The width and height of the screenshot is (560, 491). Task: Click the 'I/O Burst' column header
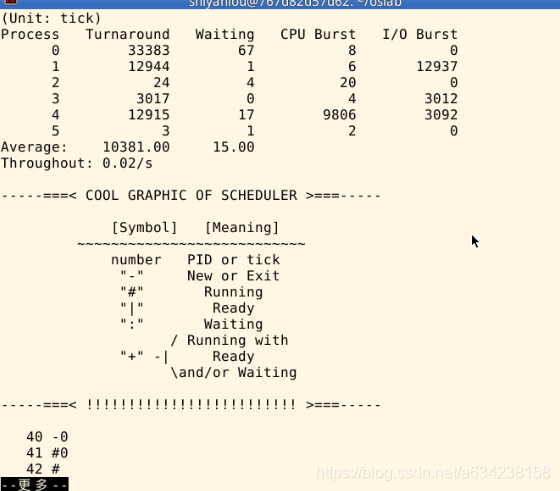(x=420, y=34)
